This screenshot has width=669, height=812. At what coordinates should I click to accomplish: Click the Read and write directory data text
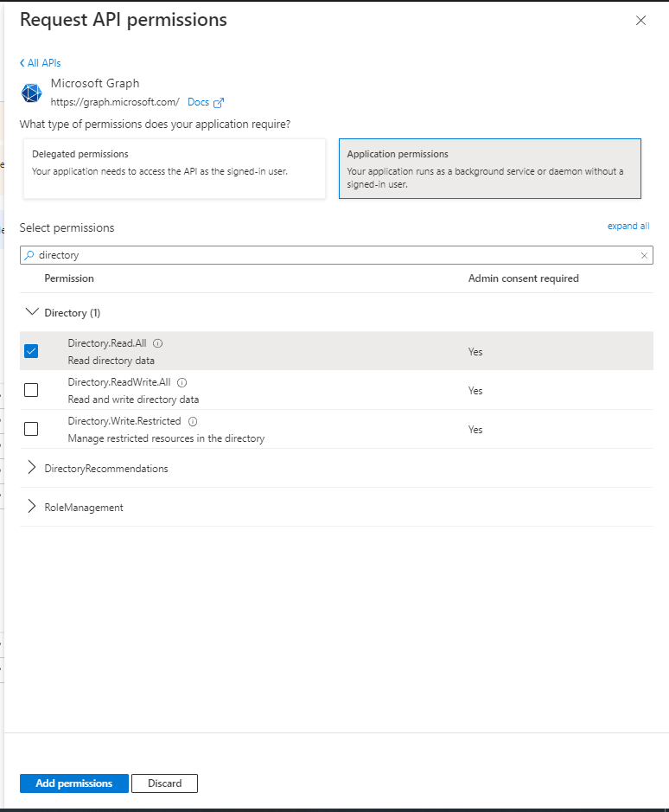pyautogui.click(x=133, y=400)
